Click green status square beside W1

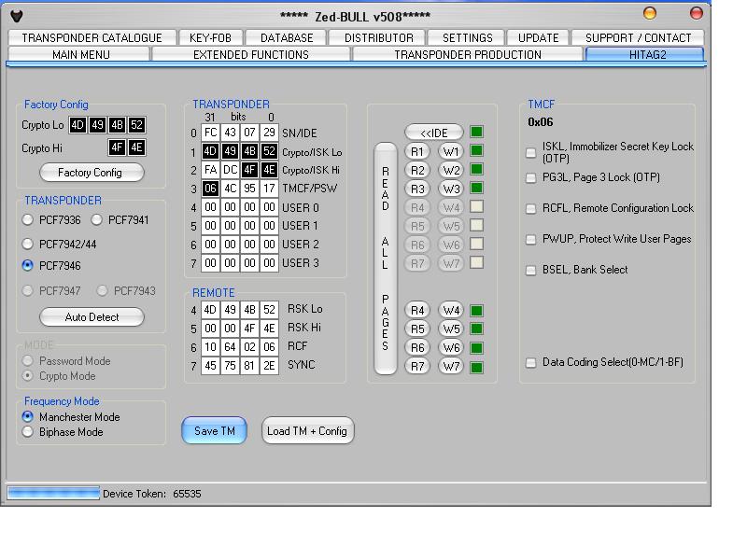[476, 150]
